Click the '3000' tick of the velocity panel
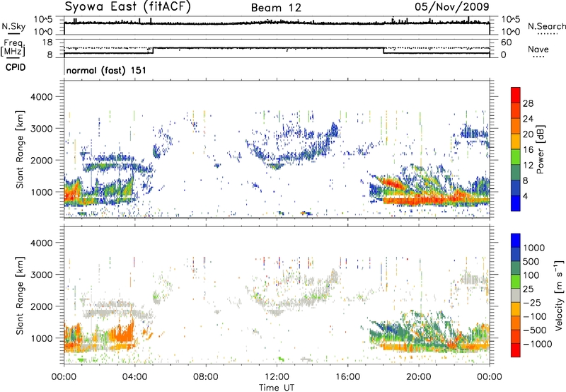Screen dimensions: 566x392 click(x=41, y=275)
